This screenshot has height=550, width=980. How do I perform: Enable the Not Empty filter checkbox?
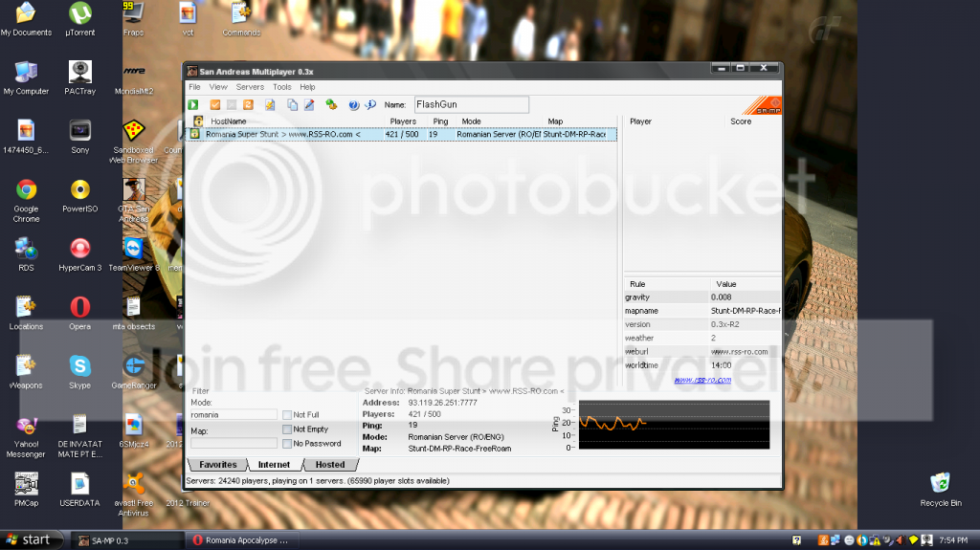pos(287,429)
